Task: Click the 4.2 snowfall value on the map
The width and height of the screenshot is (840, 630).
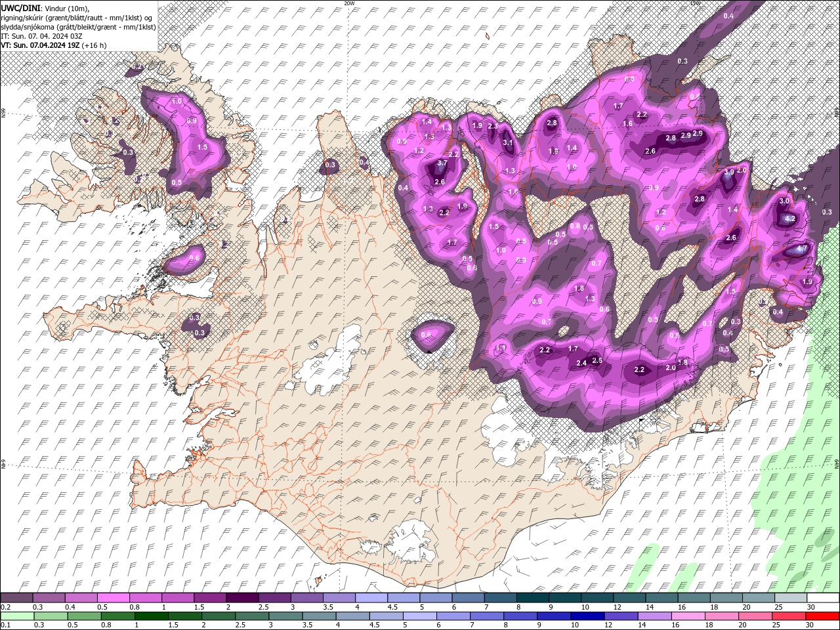Action: (x=790, y=219)
